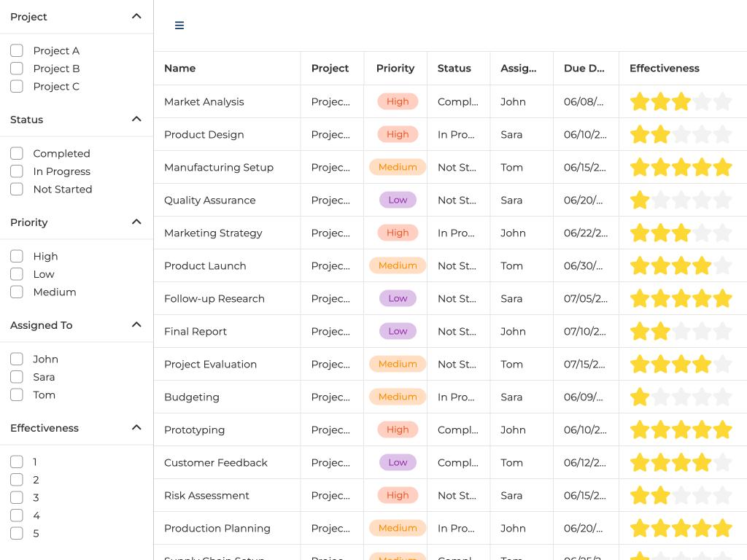This screenshot has height=560, width=747.
Task: Sort by the Name column header
Action: (x=180, y=69)
